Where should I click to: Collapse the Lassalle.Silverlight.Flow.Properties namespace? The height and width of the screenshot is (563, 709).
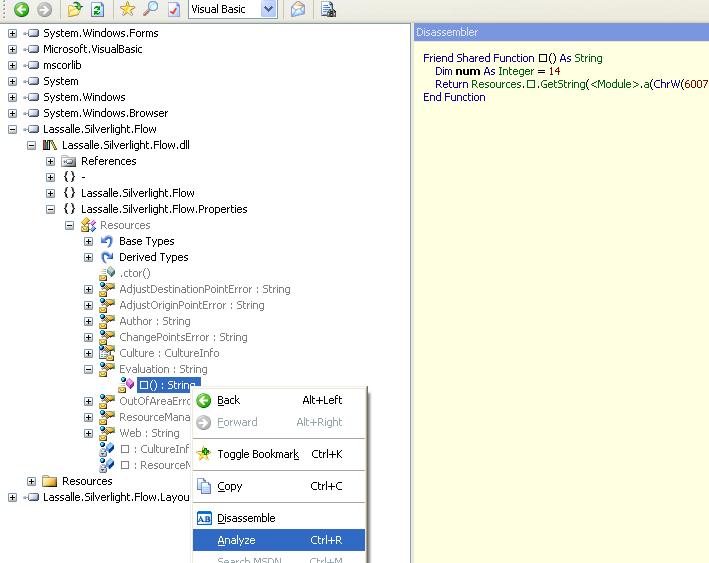coord(51,209)
